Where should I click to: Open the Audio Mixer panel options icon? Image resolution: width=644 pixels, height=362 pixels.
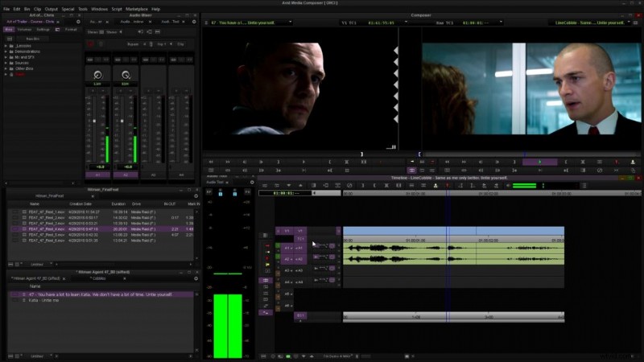pyautogui.click(x=194, y=22)
